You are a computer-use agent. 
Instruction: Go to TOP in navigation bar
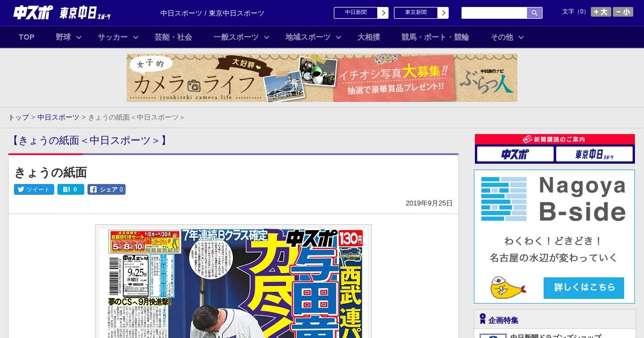(27, 37)
